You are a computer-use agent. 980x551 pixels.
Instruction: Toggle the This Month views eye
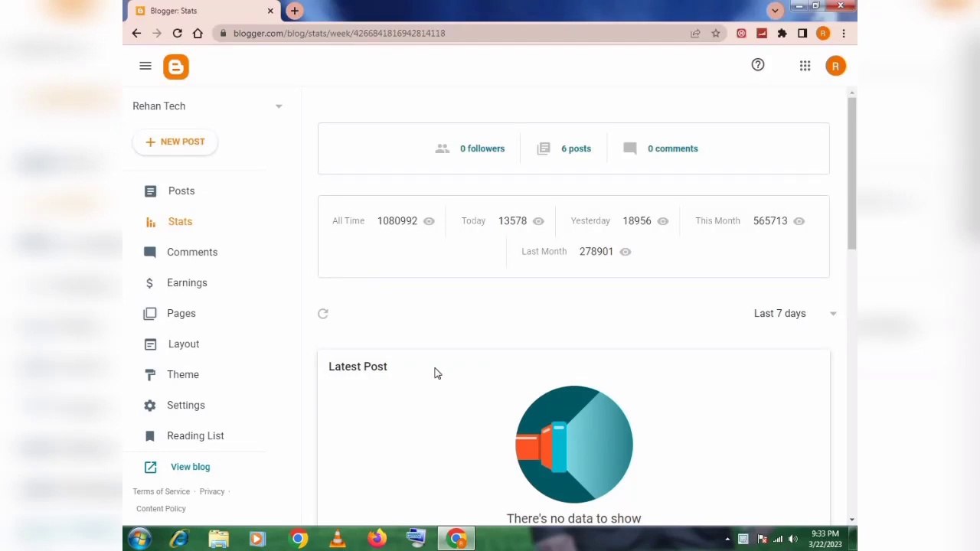tap(799, 221)
